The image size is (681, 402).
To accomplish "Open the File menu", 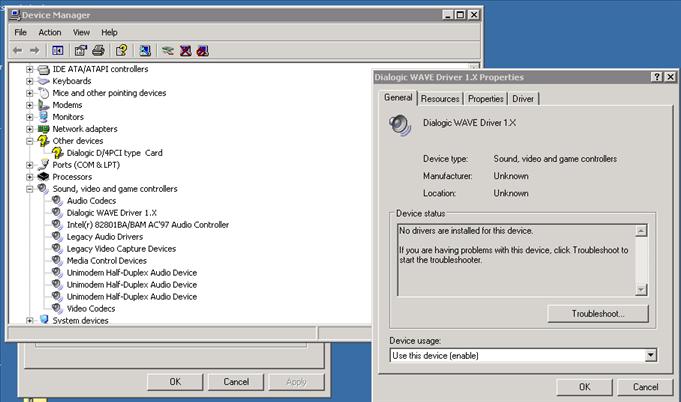I will point(20,33).
